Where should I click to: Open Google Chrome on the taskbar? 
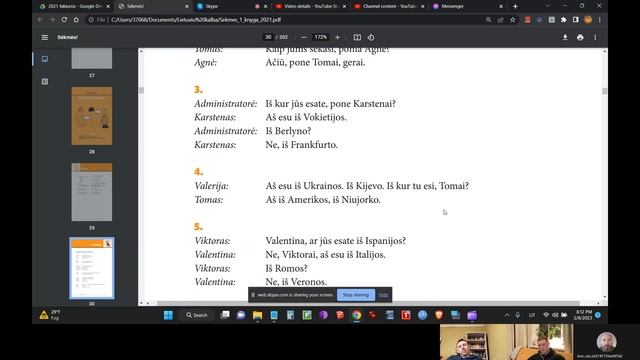[356, 315]
